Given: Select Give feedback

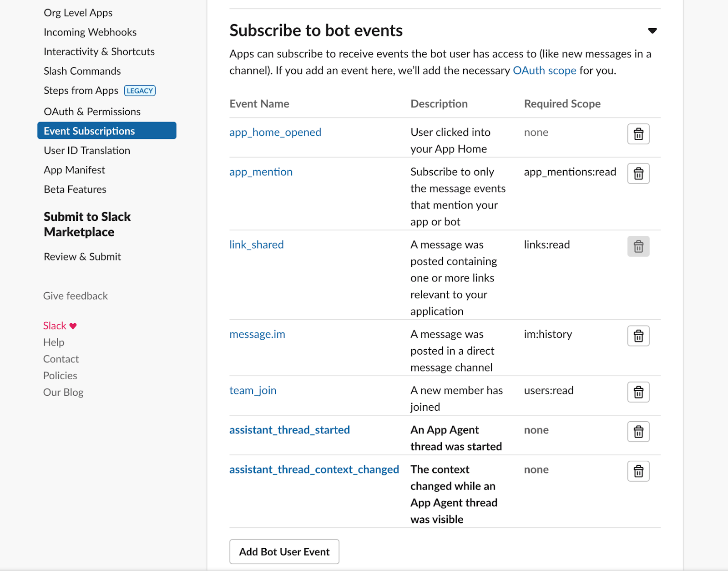Looking at the screenshot, I should tap(75, 296).
